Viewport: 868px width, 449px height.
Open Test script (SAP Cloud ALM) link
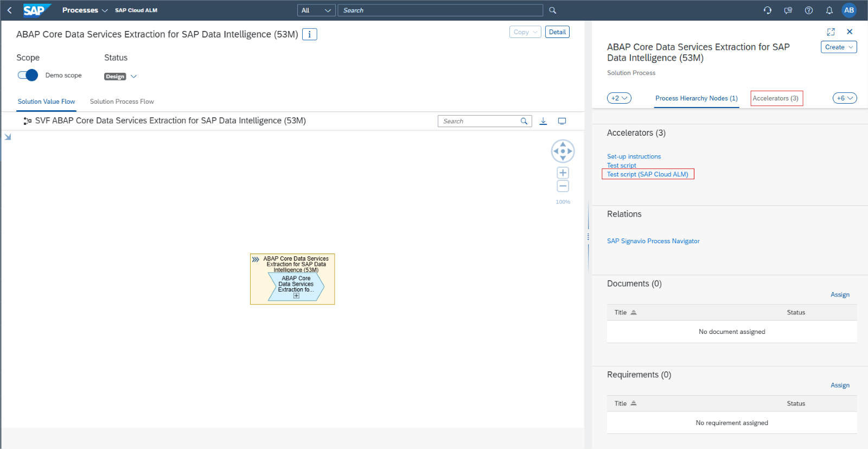647,174
